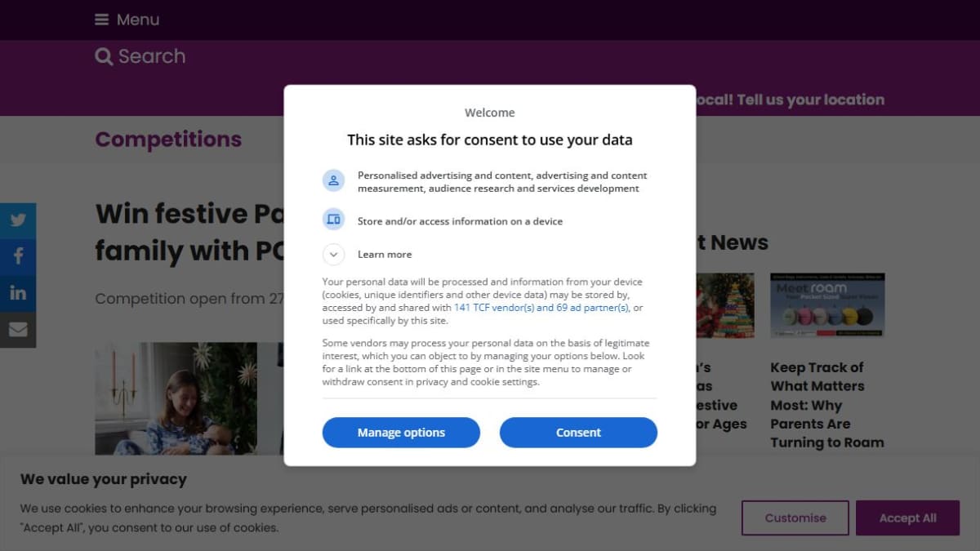Screen dimensions: 980x551
Task: Share by email envelope icon
Action: click(x=18, y=330)
